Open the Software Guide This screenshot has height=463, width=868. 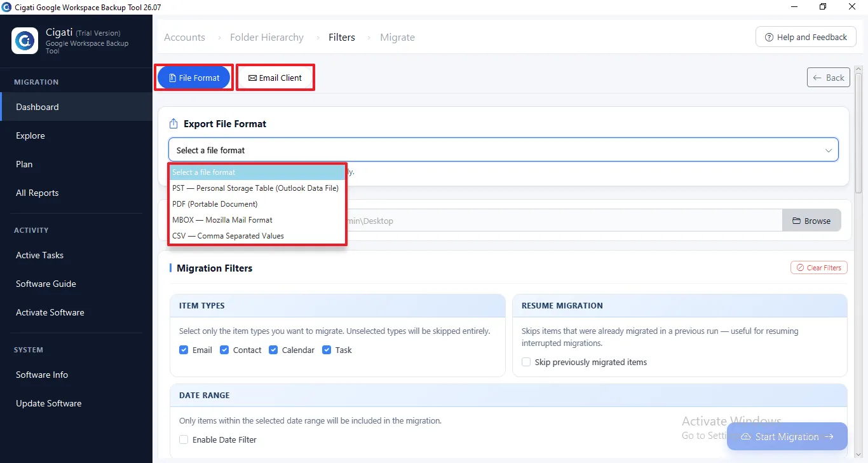(76, 284)
